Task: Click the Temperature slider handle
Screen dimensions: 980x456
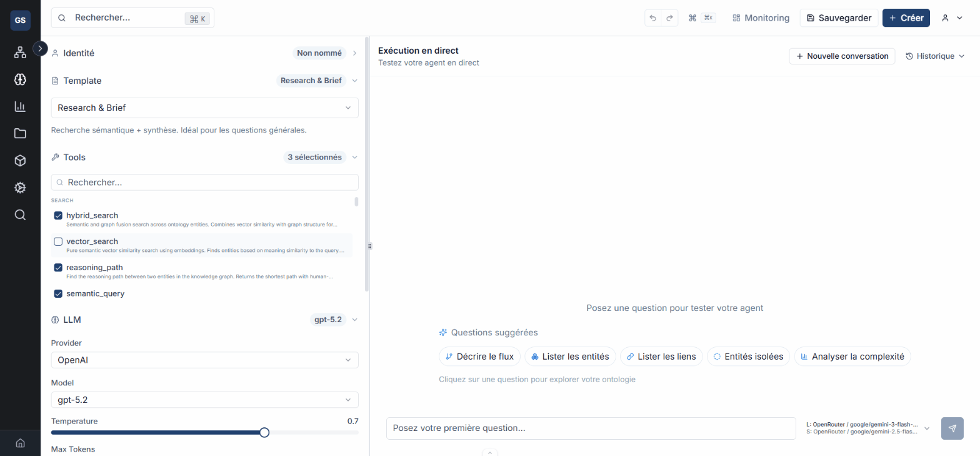Action: click(264, 432)
